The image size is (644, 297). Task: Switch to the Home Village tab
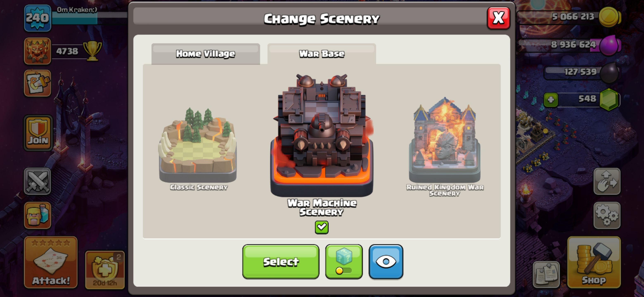point(206,54)
